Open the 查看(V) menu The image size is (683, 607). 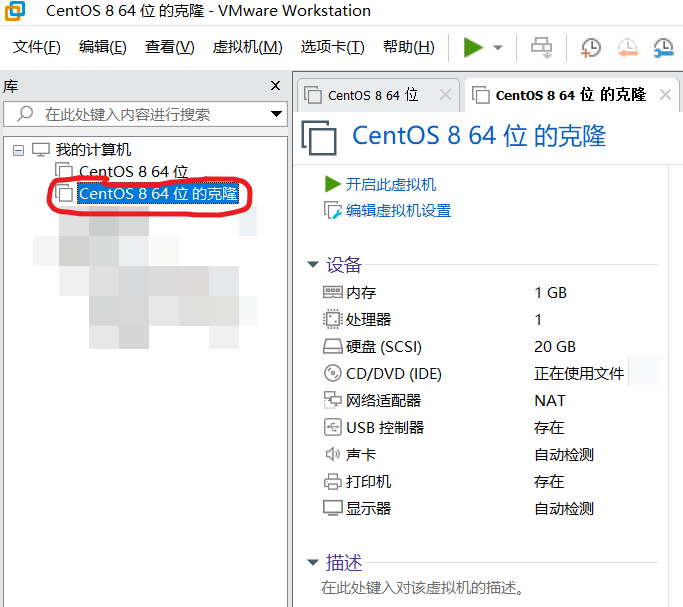(169, 47)
